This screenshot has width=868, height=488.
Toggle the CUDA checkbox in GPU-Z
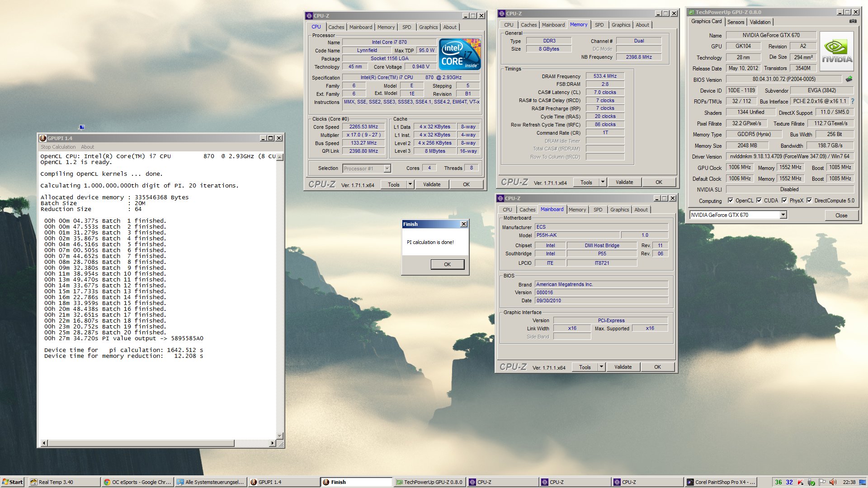tap(759, 201)
